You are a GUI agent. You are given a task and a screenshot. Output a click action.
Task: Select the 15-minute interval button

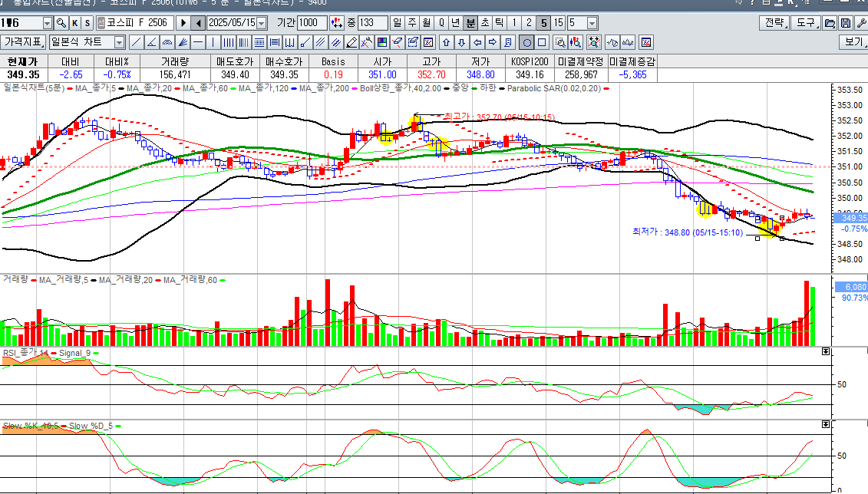click(559, 23)
